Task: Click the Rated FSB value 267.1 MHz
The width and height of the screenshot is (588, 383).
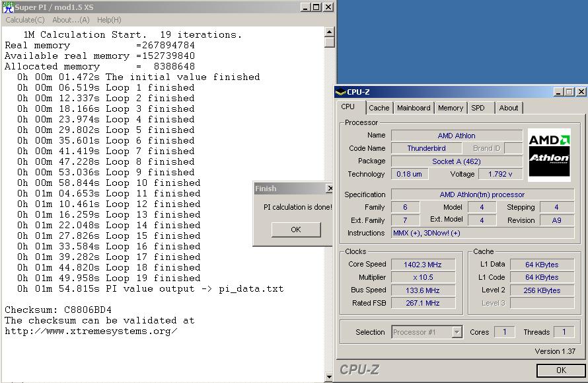Action: click(x=423, y=303)
